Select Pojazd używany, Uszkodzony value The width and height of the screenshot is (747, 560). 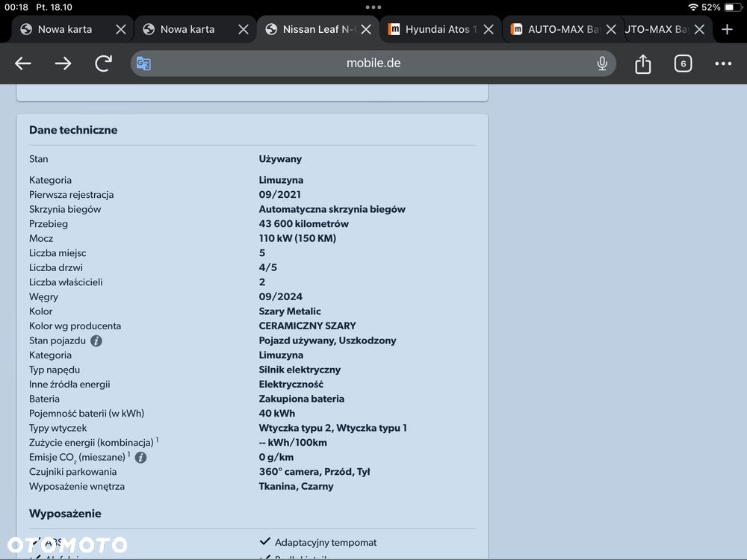[327, 340]
